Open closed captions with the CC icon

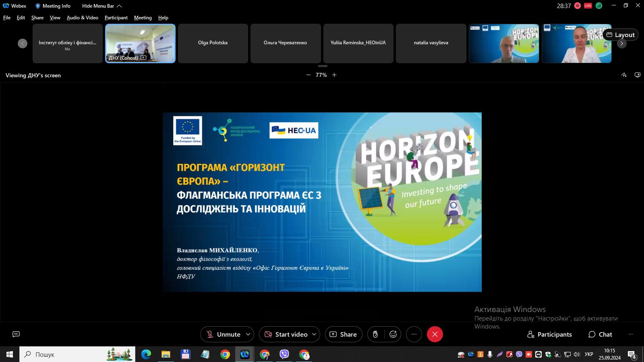pyautogui.click(x=16, y=334)
